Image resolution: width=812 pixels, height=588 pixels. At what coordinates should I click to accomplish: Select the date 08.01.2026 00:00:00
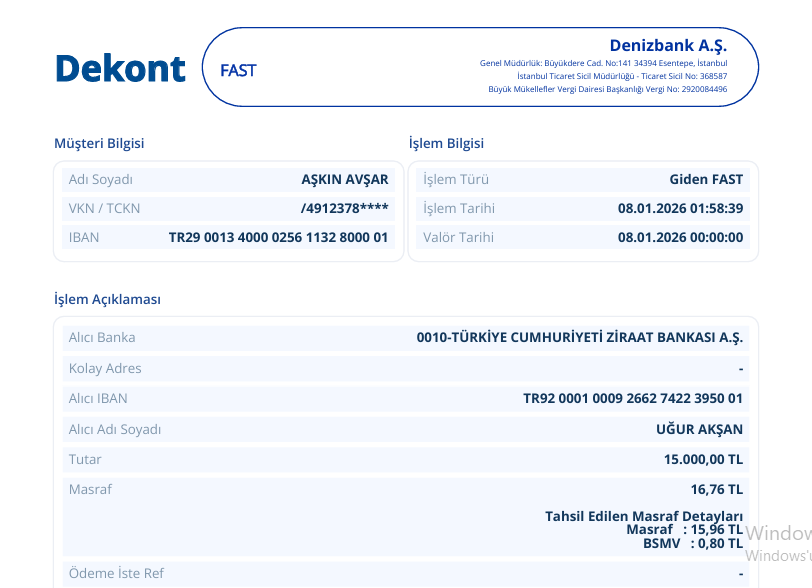pyautogui.click(x=680, y=237)
